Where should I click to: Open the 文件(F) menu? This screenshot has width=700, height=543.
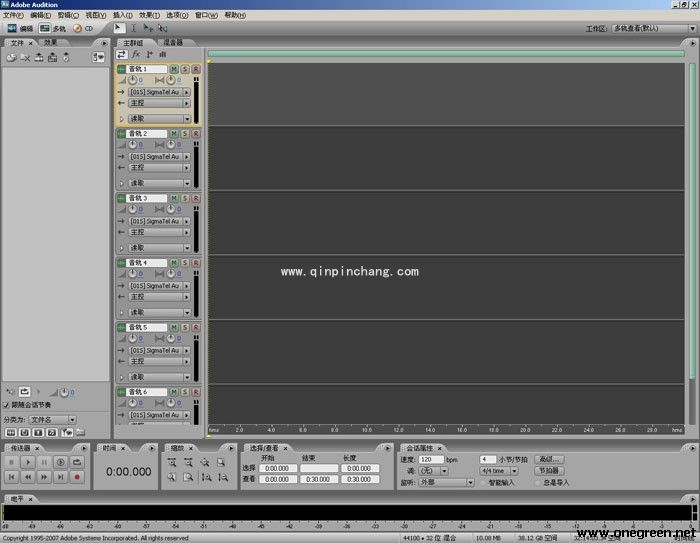coord(13,15)
